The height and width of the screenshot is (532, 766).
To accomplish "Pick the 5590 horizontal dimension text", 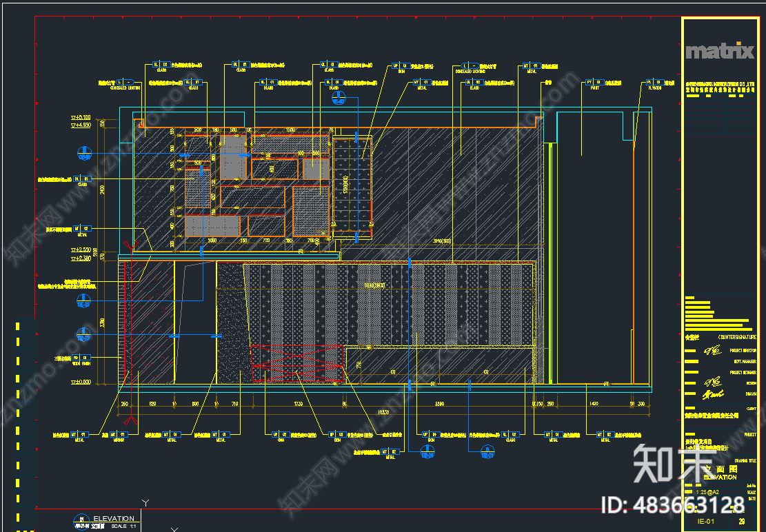I will point(439,404).
